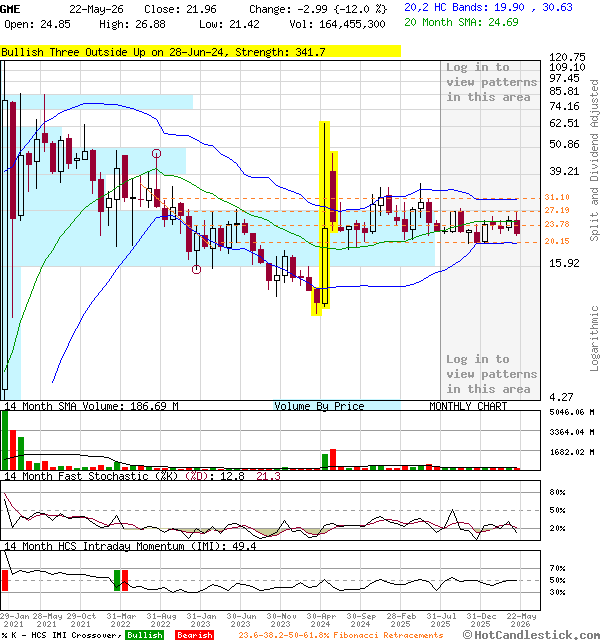Screen dimensions: 600x640
Task: Click the GME ticker symbol label
Action: (x=10, y=9)
